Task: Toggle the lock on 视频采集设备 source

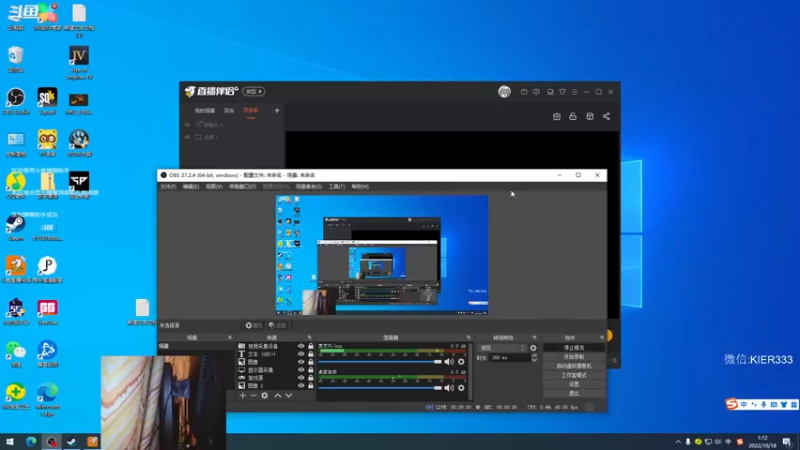Action: click(x=311, y=346)
